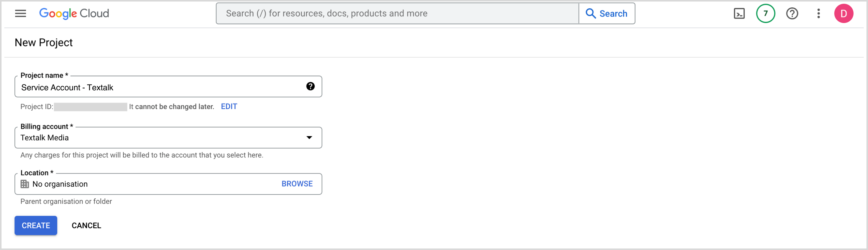Click the organisation building icon in Location

(x=25, y=184)
